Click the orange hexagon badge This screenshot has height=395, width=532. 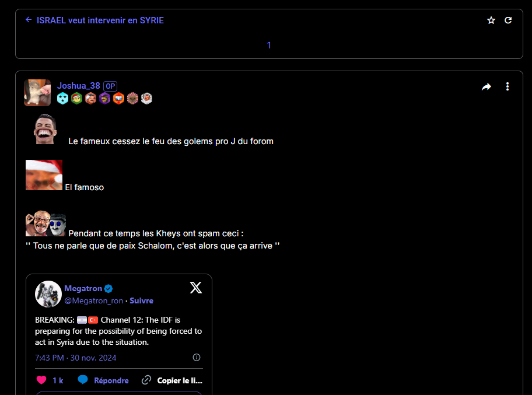pyautogui.click(x=118, y=99)
